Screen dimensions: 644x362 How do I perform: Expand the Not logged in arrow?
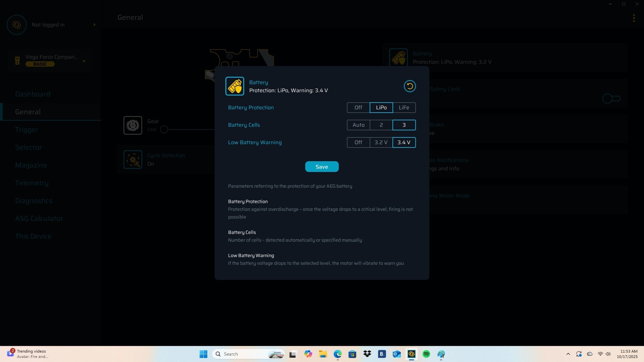pos(94,25)
